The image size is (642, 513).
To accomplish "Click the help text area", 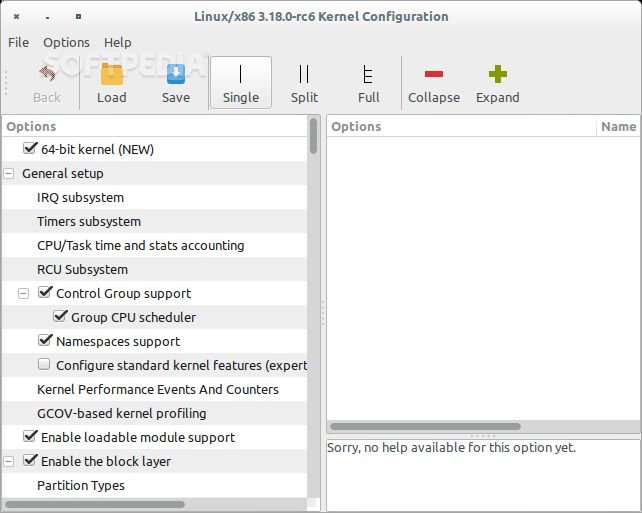I will click(484, 475).
